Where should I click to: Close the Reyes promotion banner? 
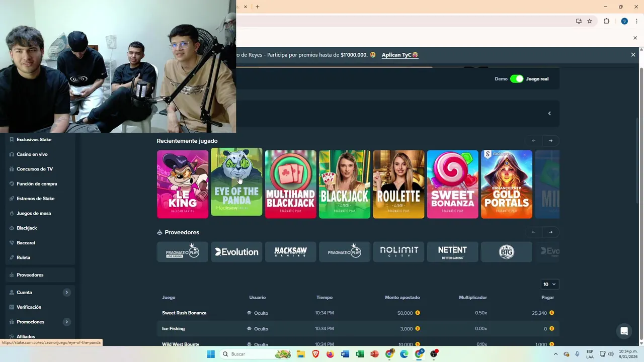tap(633, 55)
